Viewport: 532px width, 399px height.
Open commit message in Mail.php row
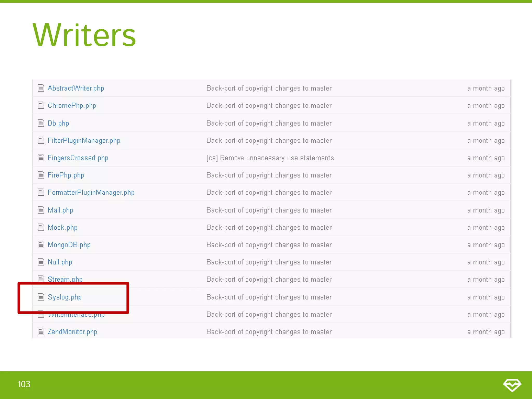269,210
